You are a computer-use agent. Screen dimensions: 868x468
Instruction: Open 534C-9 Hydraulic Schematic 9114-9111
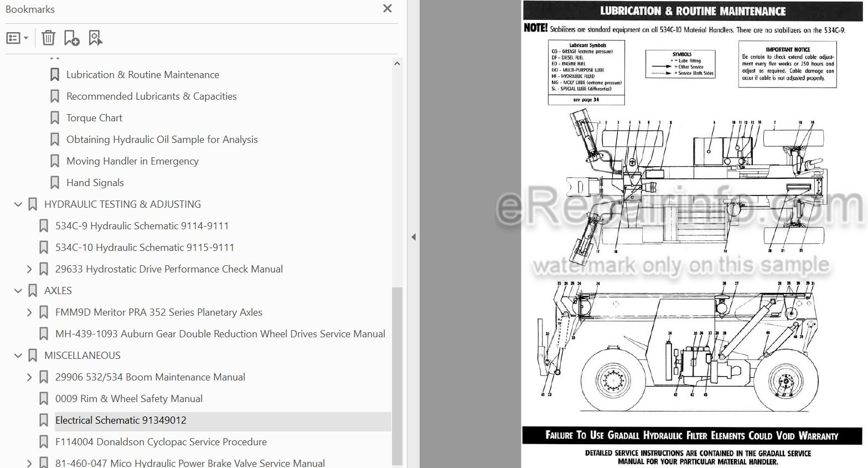142,226
